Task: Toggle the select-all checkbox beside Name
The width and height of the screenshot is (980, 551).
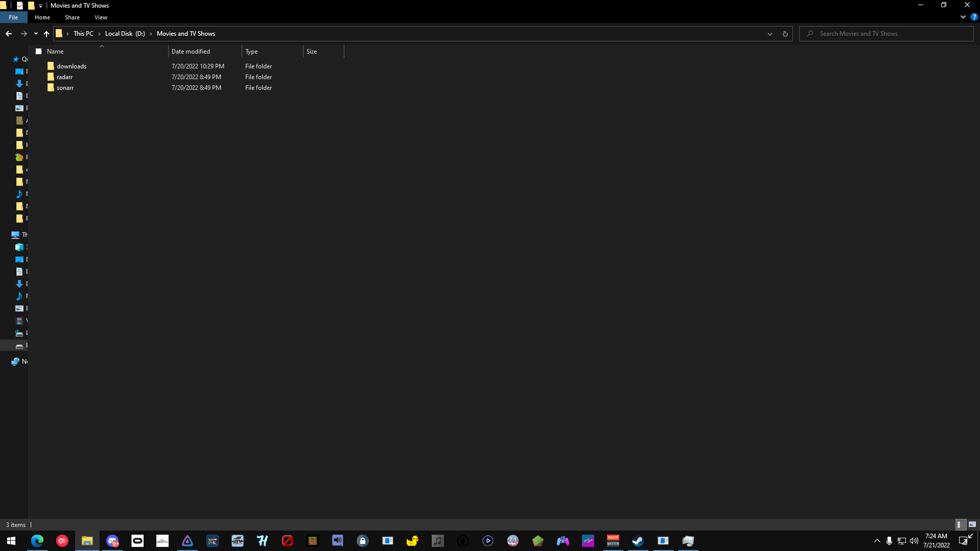Action: click(x=39, y=51)
